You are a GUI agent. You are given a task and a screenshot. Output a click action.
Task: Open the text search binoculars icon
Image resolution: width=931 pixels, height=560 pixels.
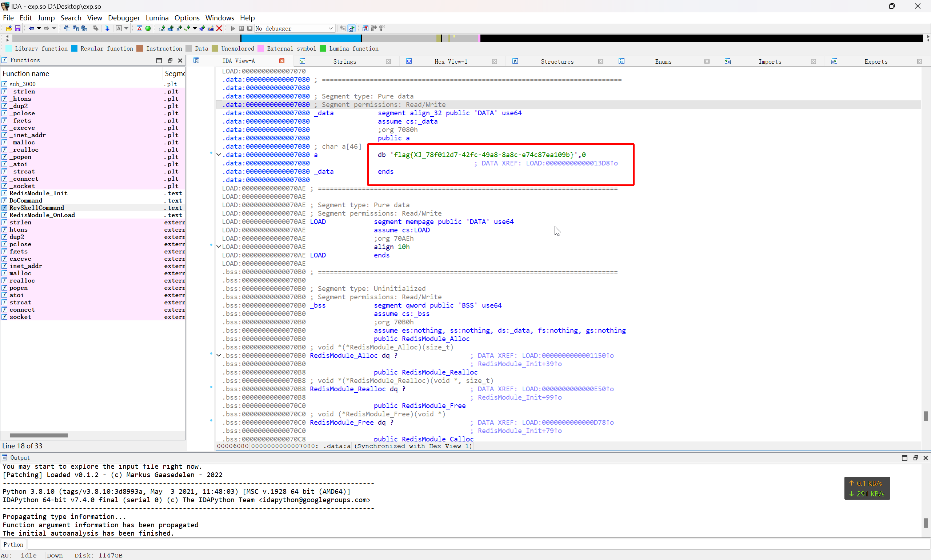pyautogui.click(x=76, y=28)
